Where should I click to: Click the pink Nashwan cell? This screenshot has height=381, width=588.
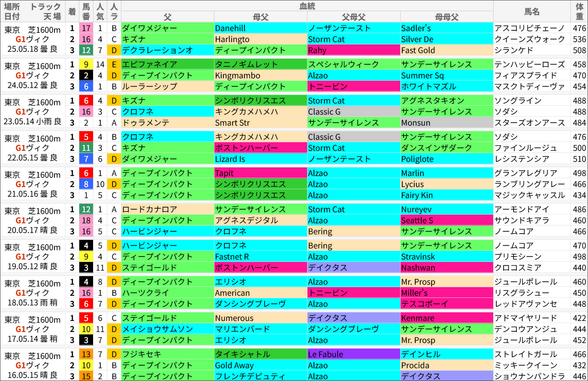(x=447, y=268)
